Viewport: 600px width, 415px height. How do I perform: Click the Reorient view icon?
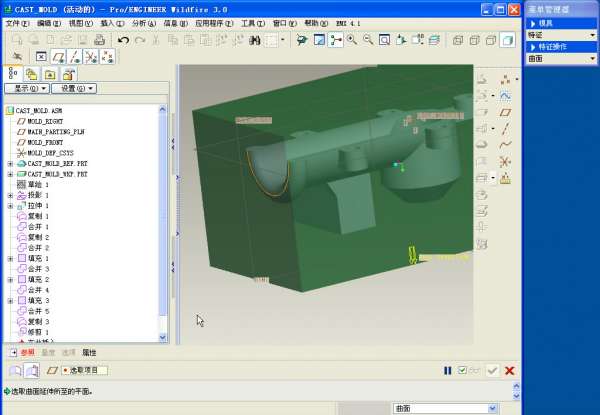tap(401, 40)
